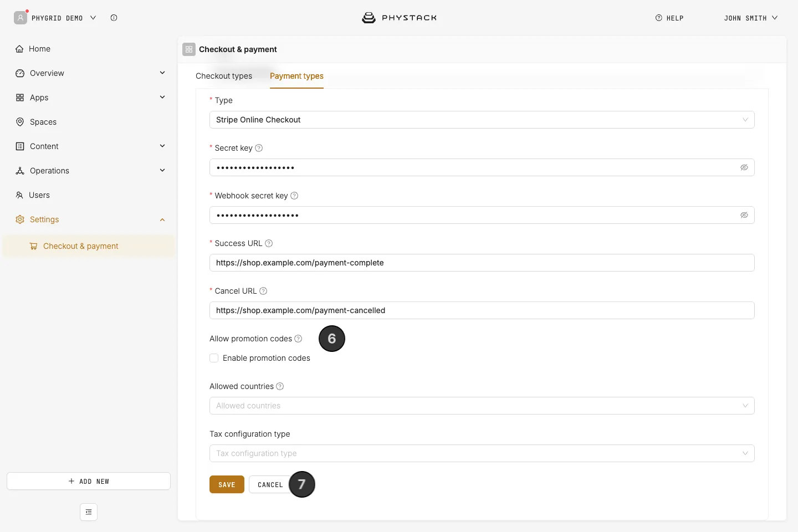Open the Tax configuration type dropdown
The image size is (798, 532).
pos(482,453)
